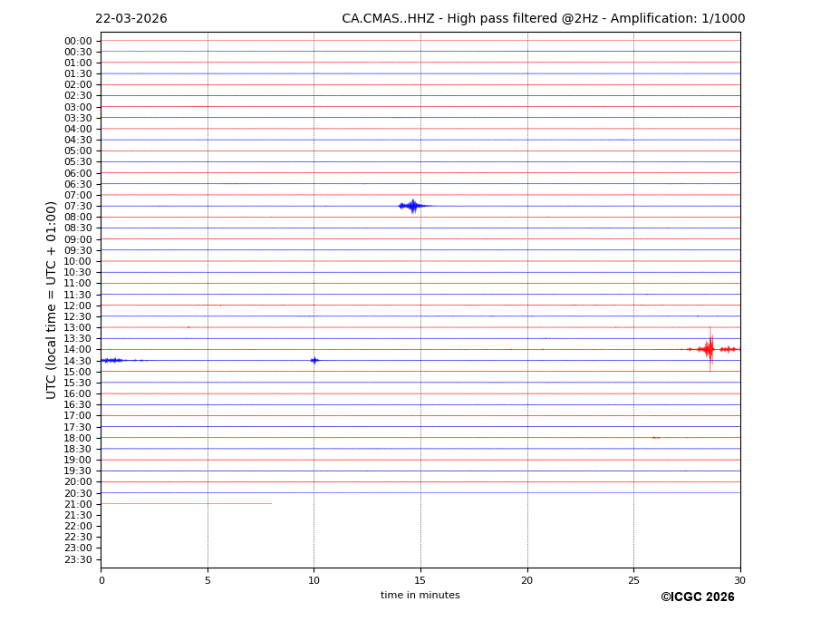Click the 14:00 time label on y-axis
The height and width of the screenshot is (631, 840).
click(78, 349)
